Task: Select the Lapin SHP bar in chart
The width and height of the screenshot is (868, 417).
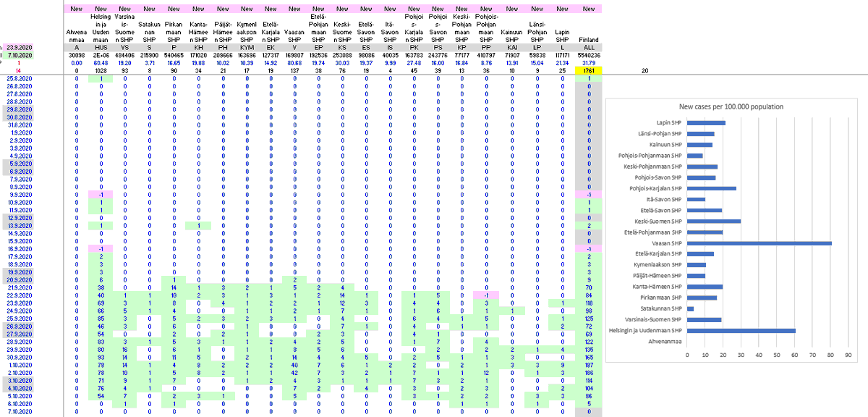Action: (705, 123)
